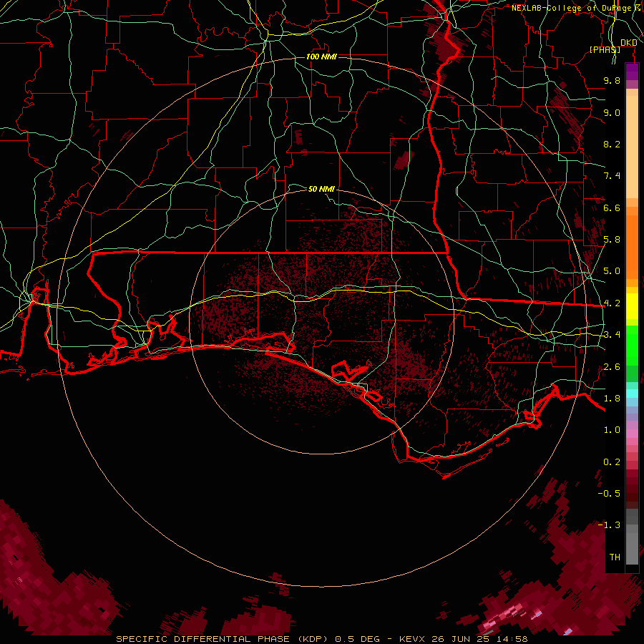Screen dimensions: 644x644
Task: Select the 9.8 value on the scale
Action: [612, 80]
